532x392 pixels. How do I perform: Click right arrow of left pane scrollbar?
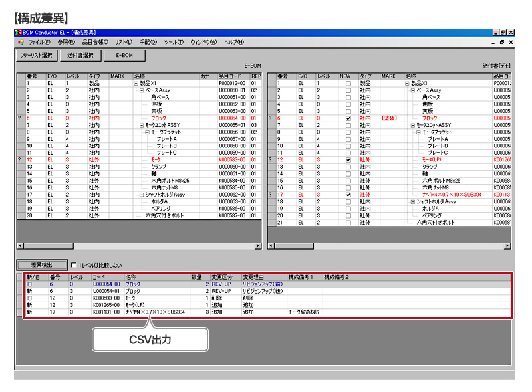[258, 246]
